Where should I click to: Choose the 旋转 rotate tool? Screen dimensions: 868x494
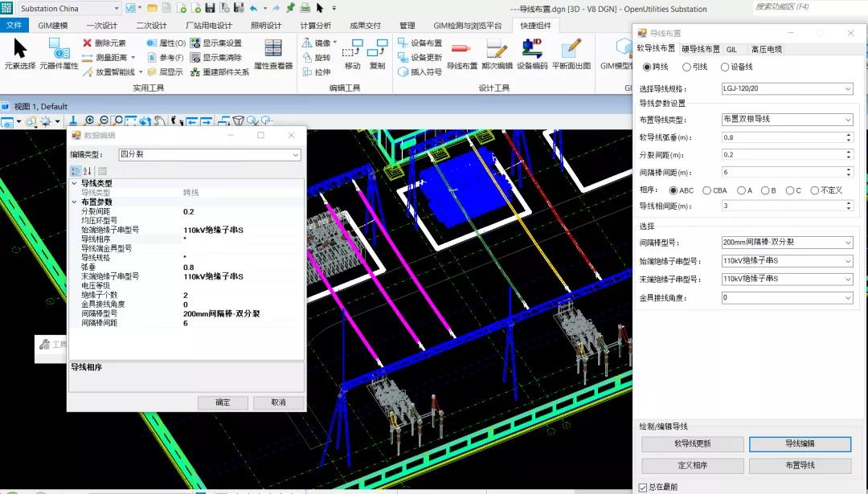317,57
